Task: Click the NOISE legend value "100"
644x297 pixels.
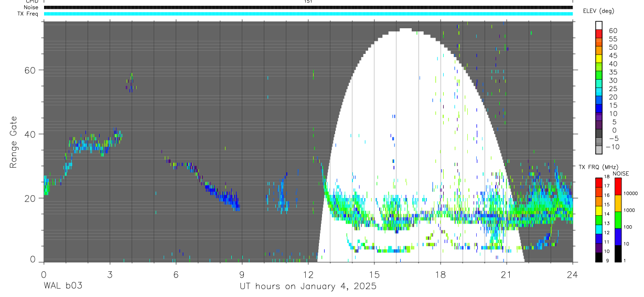Action: coord(628,227)
